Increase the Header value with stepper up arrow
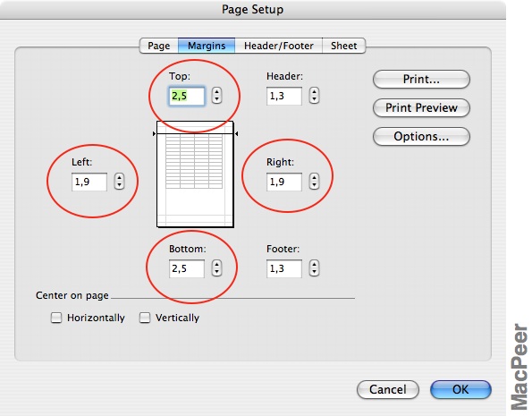 point(314,91)
